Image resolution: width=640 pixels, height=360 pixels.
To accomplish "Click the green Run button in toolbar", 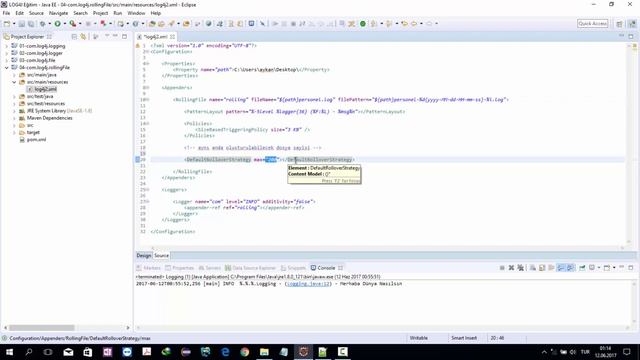I will click(x=57, y=24).
